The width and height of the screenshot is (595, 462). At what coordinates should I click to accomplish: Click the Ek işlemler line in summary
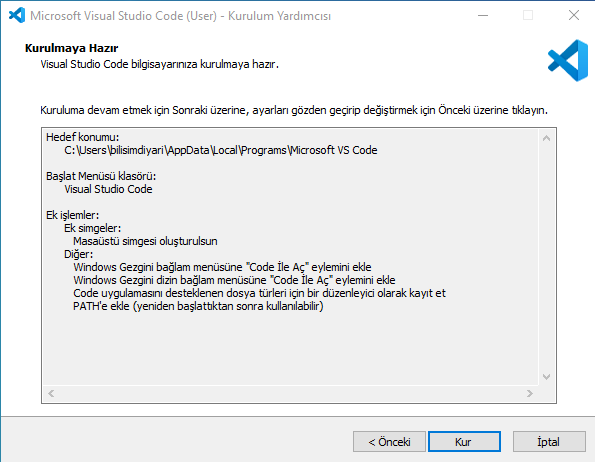click(72, 215)
